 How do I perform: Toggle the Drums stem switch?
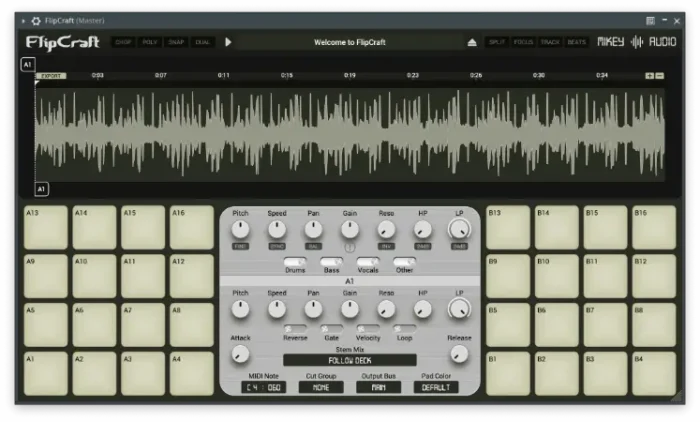pyautogui.click(x=295, y=262)
